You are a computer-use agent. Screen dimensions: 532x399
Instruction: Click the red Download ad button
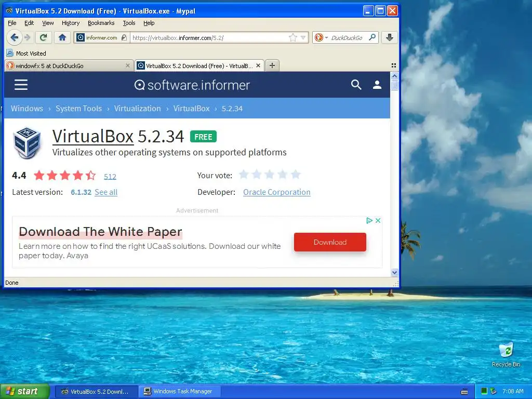pos(330,242)
